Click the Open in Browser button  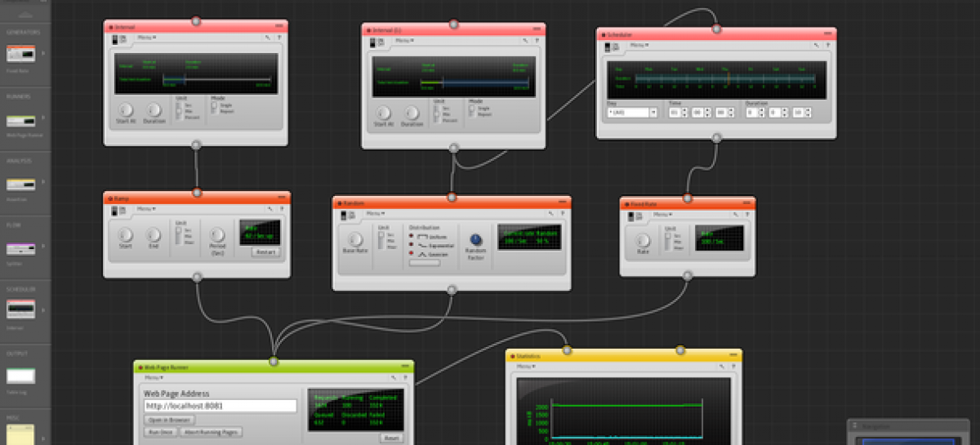point(170,420)
